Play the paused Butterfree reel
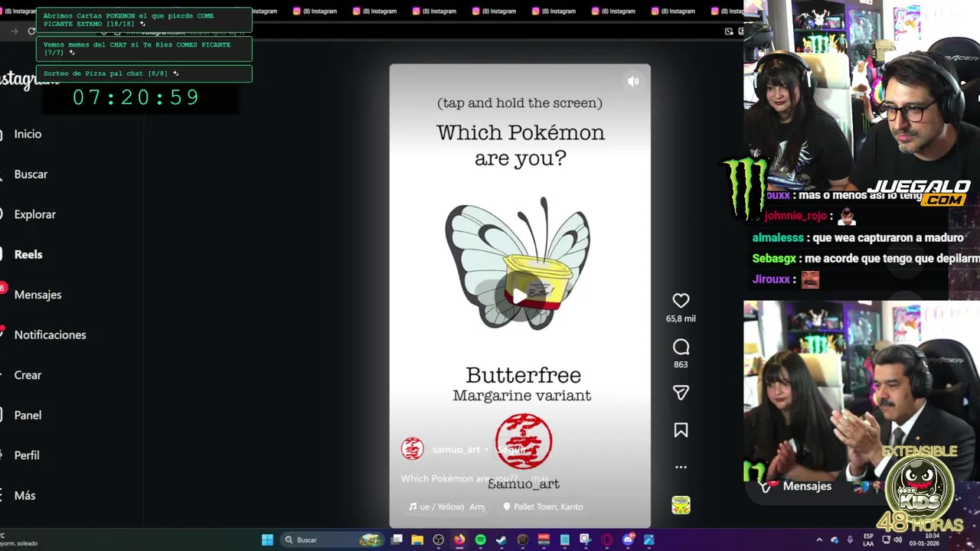Viewport: 980px width, 551px height. click(520, 296)
